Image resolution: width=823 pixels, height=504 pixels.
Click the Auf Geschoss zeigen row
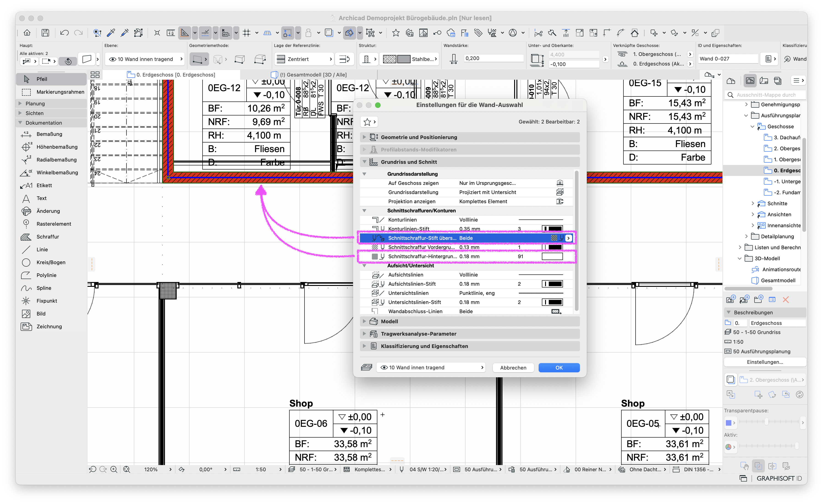pos(467,183)
